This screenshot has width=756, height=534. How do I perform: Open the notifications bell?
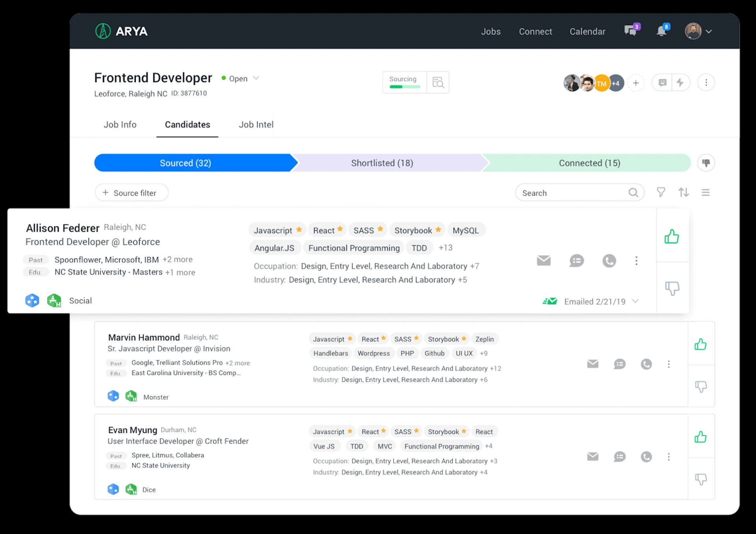(x=661, y=31)
